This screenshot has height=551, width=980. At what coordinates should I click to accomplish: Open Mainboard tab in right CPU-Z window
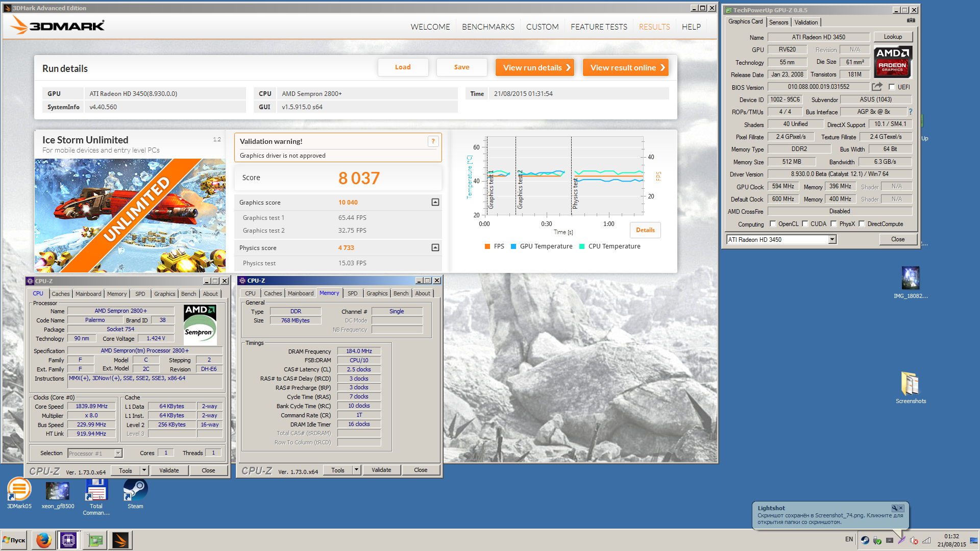pyautogui.click(x=301, y=293)
